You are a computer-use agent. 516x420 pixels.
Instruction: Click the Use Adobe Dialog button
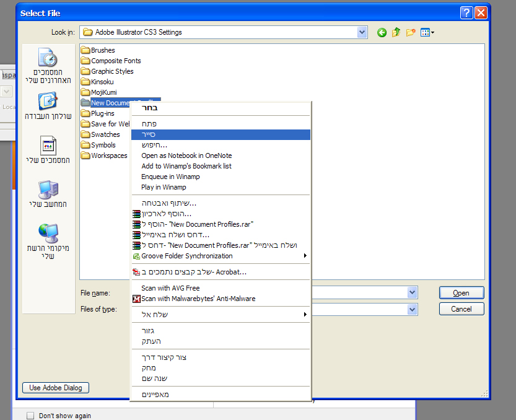point(56,388)
